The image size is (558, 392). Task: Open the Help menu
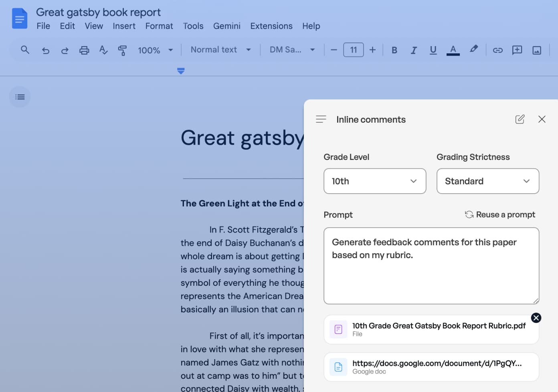[311, 26]
